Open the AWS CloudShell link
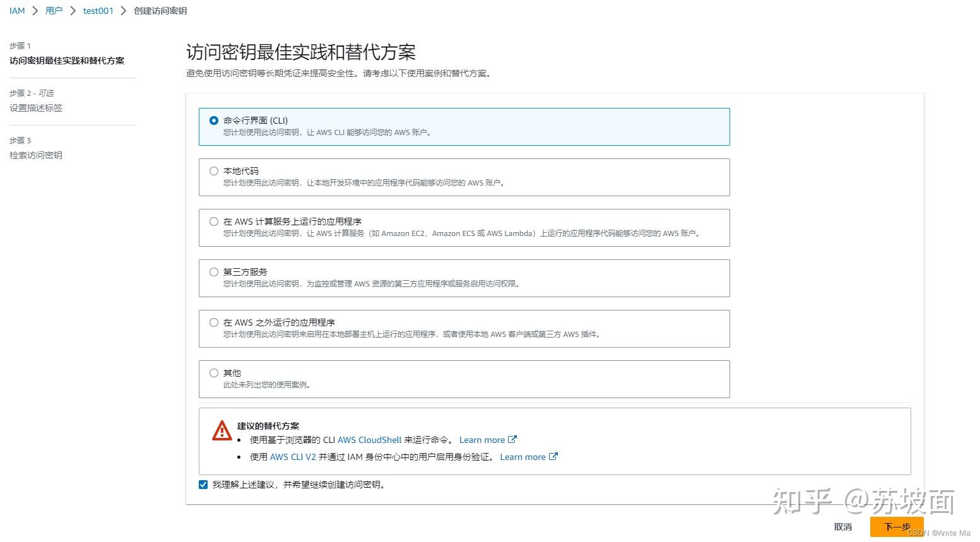Image resolution: width=980 pixels, height=542 pixels. [x=369, y=439]
